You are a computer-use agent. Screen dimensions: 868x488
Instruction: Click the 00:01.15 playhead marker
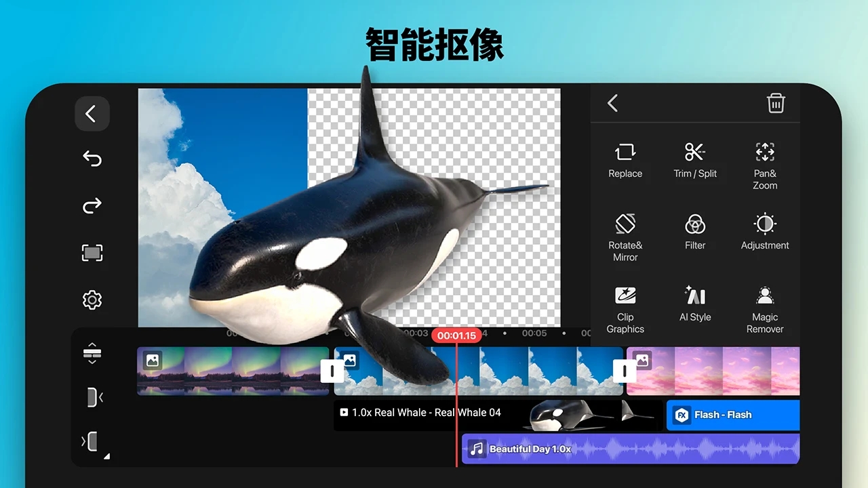coord(456,335)
